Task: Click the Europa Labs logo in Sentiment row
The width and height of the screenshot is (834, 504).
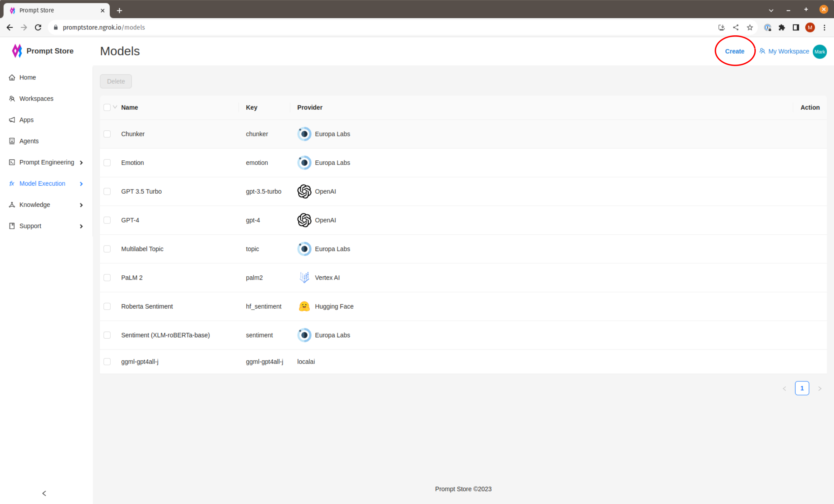Action: coord(304,335)
